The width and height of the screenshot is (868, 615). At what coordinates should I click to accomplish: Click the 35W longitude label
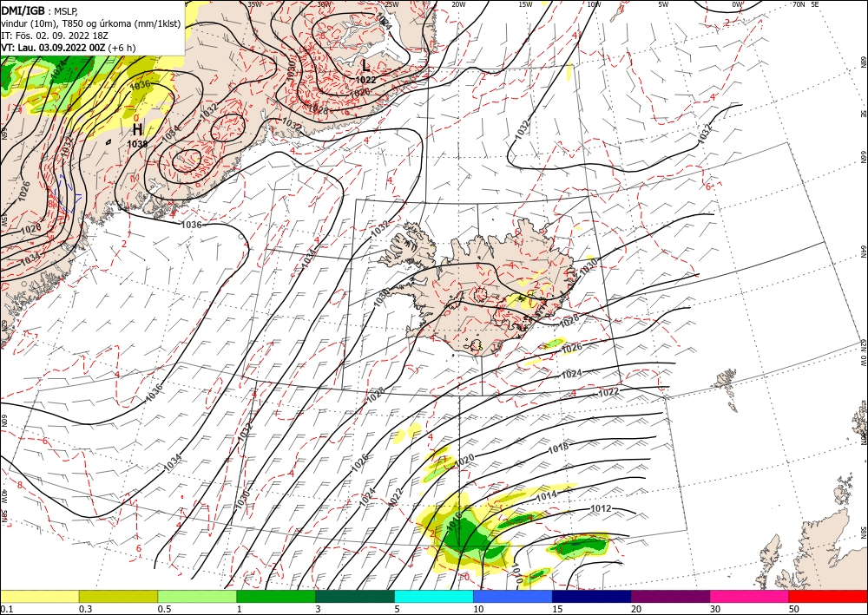(254, 4)
